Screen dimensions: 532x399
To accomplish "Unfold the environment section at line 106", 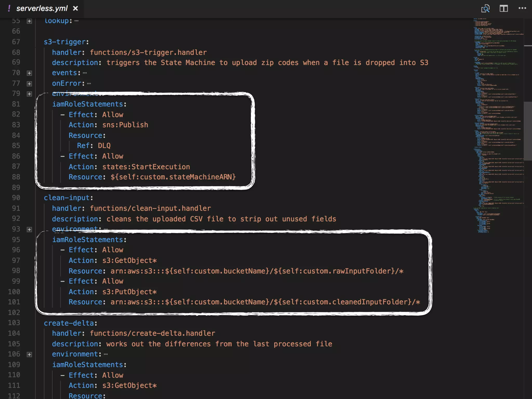I will (x=29, y=355).
